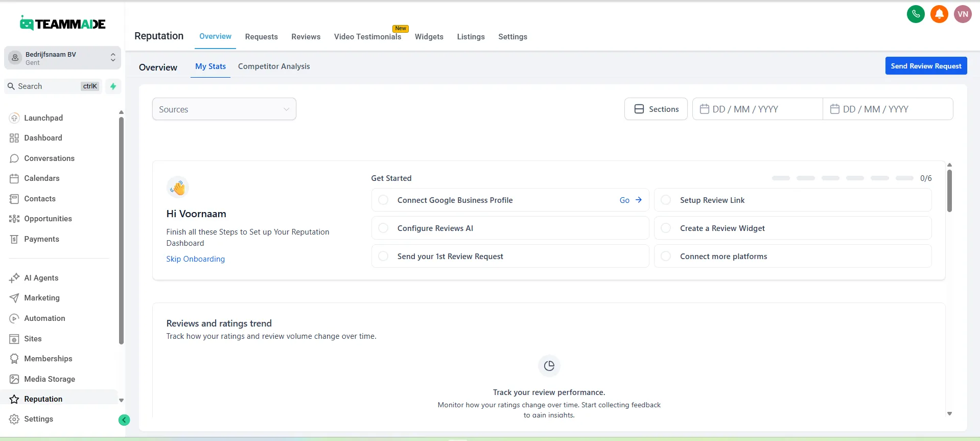Click the green lightning quick actions icon
This screenshot has height=441, width=980.
(113, 86)
